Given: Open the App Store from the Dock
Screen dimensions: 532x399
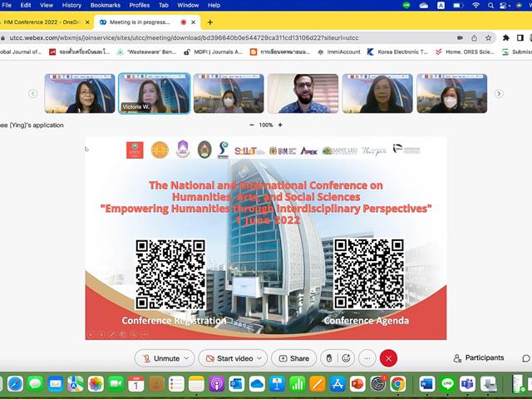Looking at the screenshot, I should point(337,384).
